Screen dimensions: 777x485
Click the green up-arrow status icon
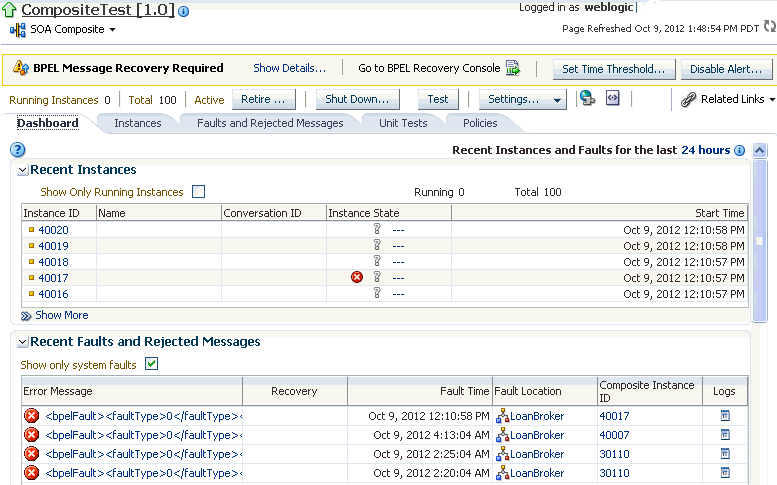point(9,10)
